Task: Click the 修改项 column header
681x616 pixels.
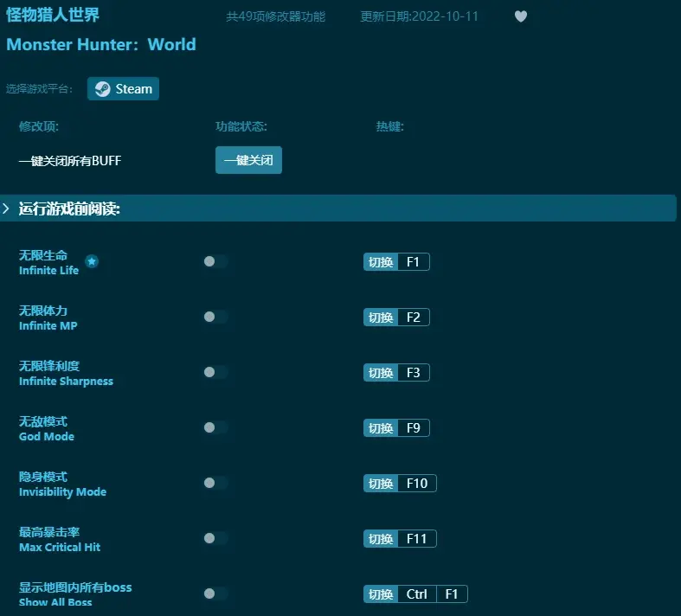Action: click(x=39, y=126)
